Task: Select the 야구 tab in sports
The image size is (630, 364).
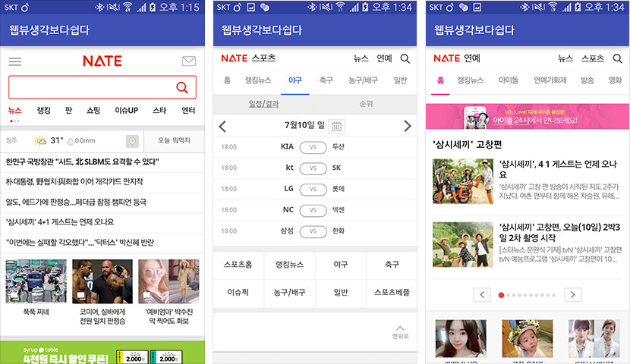Action: [x=295, y=80]
